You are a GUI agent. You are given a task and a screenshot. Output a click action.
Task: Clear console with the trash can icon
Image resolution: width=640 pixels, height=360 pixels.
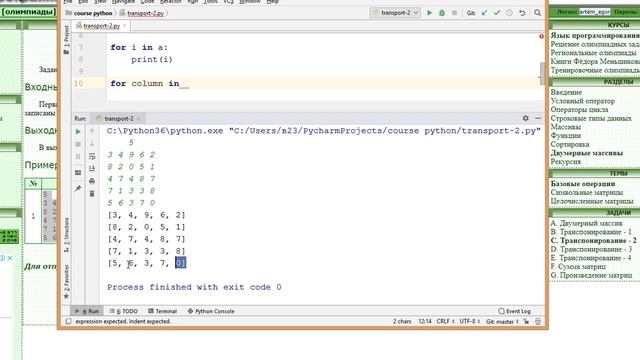coord(92,193)
